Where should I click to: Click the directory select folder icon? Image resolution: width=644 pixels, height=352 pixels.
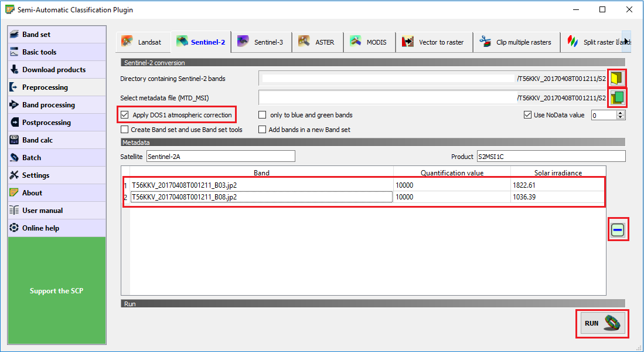(x=616, y=79)
